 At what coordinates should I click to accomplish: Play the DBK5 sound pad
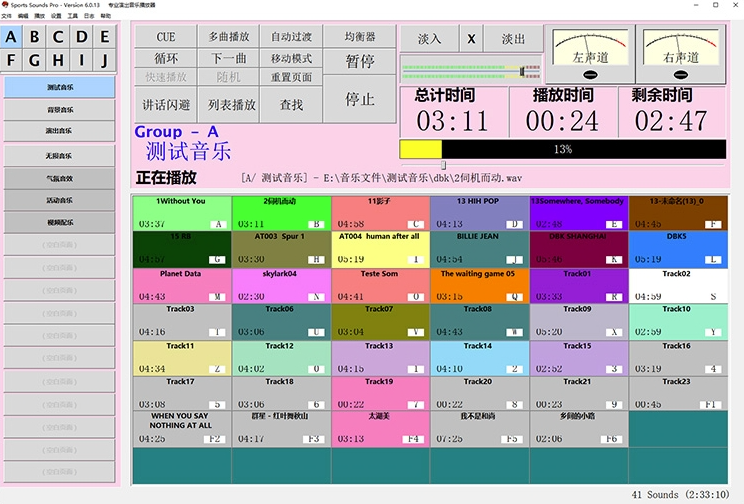679,249
